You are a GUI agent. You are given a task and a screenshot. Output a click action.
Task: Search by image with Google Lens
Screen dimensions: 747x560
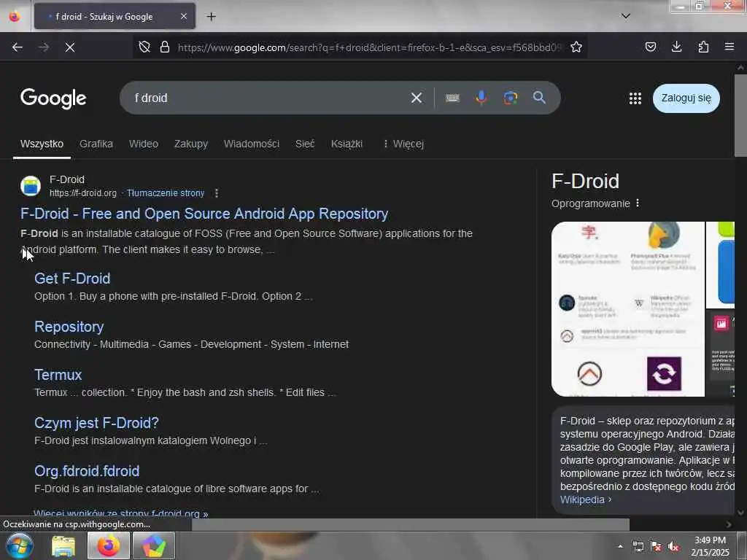(510, 98)
